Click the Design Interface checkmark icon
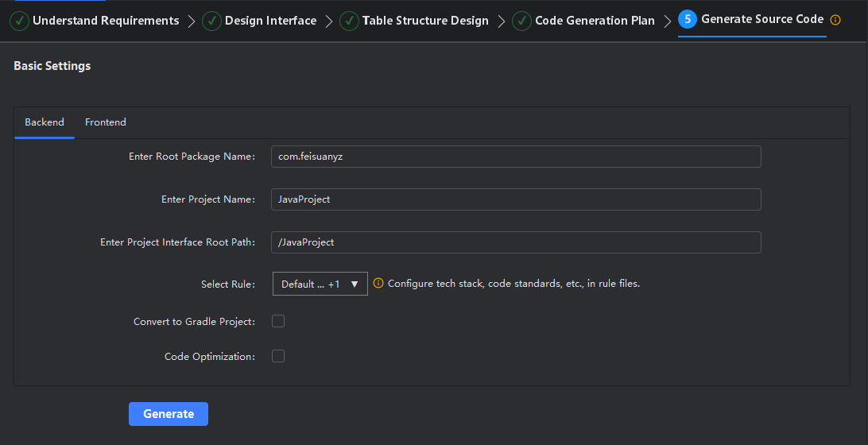 (x=212, y=21)
